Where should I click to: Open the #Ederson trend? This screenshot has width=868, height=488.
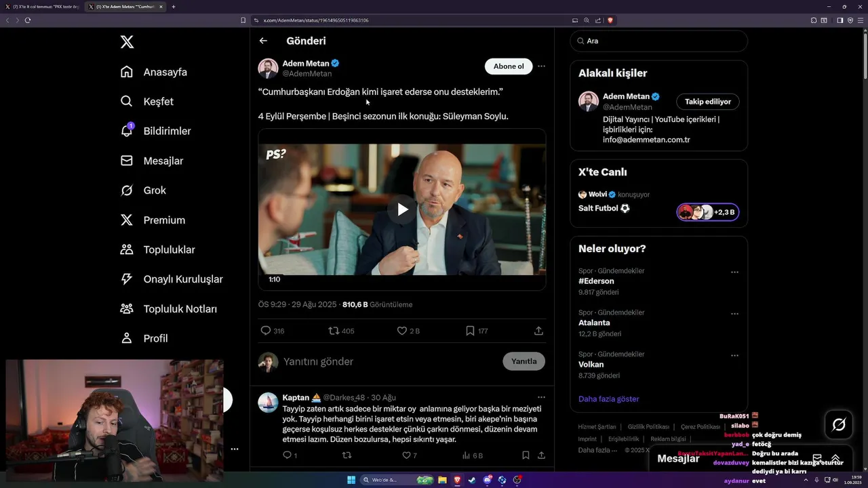click(596, 281)
